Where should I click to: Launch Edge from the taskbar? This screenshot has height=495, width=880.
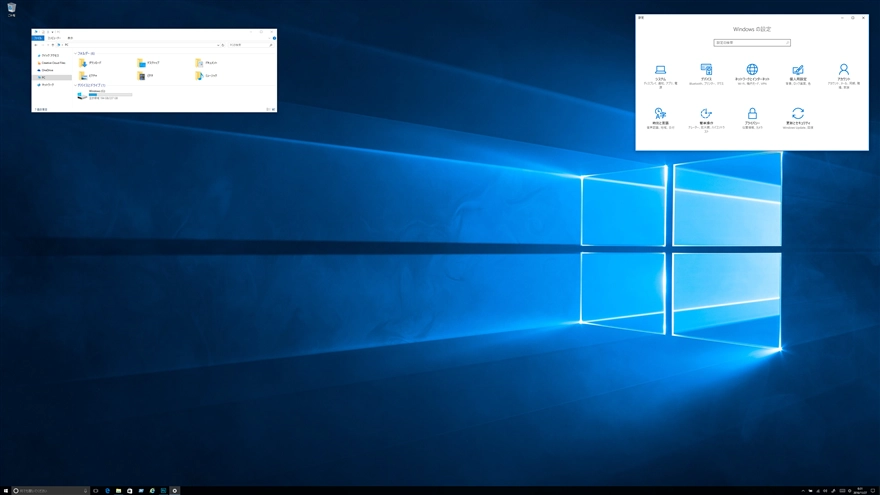(x=107, y=491)
